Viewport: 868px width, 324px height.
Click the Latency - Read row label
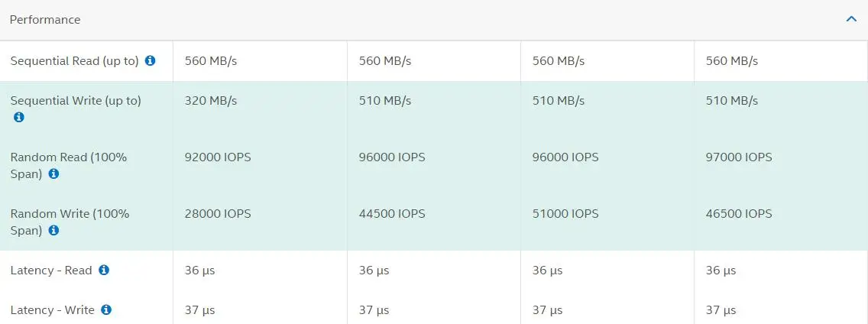point(51,271)
